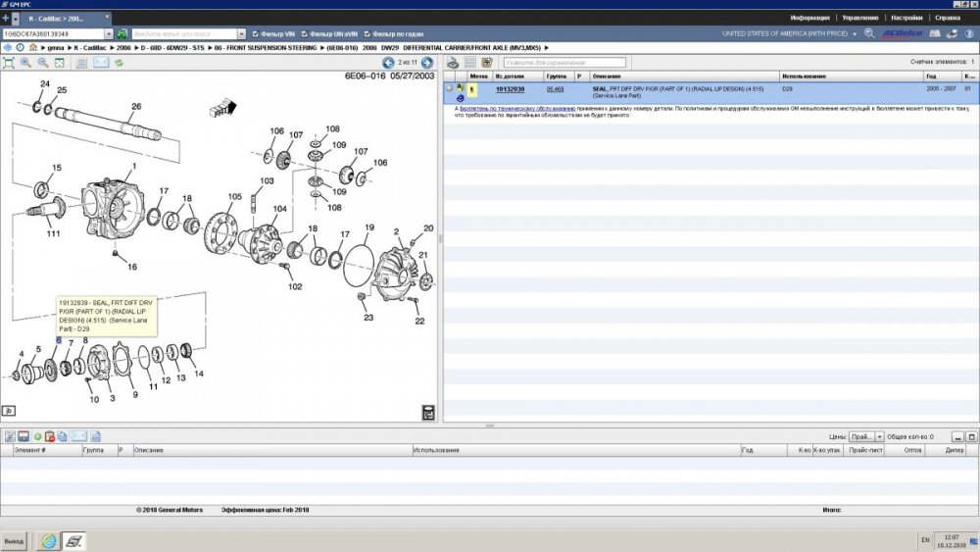
Task: Click the green car VIN search icon
Action: [x=122, y=33]
